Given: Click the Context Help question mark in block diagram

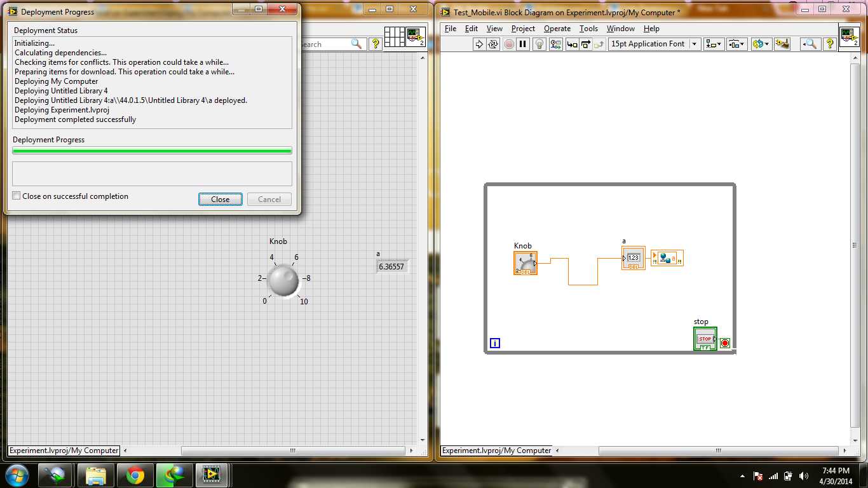Looking at the screenshot, I should click(x=830, y=44).
